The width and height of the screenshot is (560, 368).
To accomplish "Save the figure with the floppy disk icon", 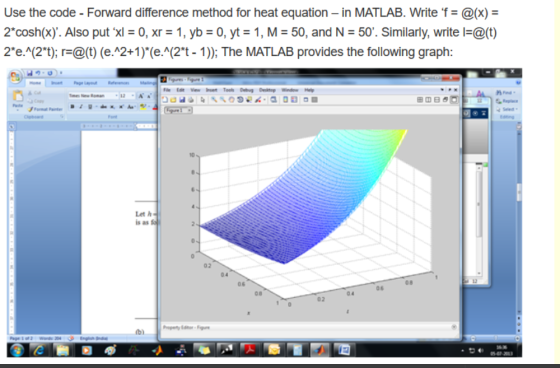I will 182,100.
